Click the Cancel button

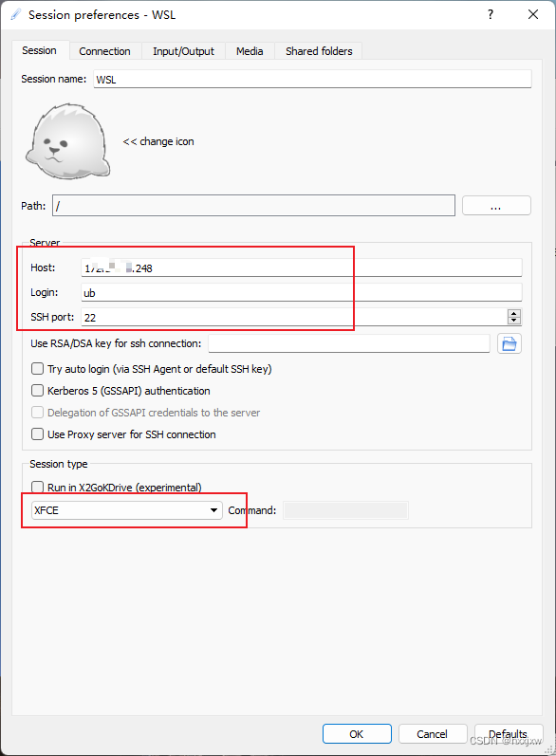tap(433, 734)
